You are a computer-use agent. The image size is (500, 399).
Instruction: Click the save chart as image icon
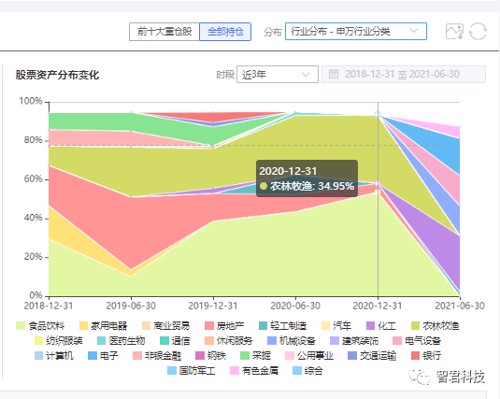pos(455,32)
